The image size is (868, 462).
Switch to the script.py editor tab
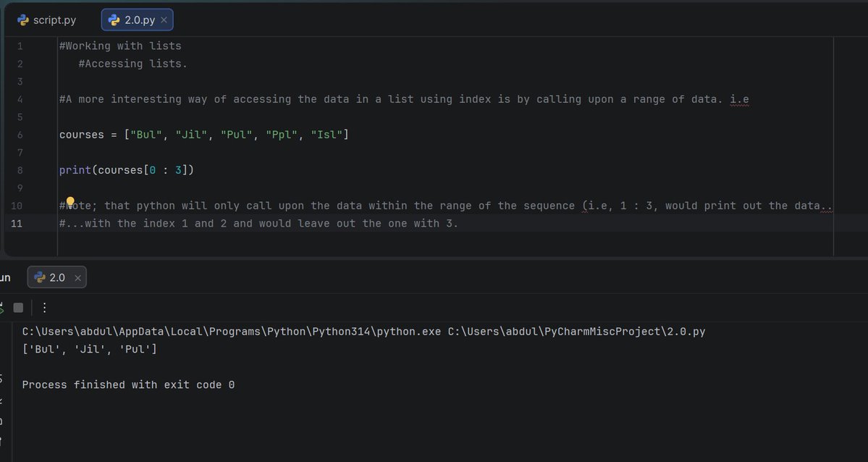point(46,20)
